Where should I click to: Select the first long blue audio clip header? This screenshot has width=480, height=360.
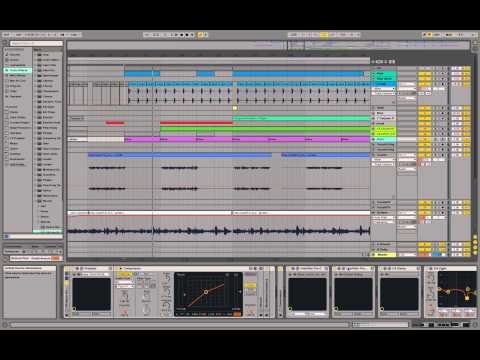coord(180,155)
